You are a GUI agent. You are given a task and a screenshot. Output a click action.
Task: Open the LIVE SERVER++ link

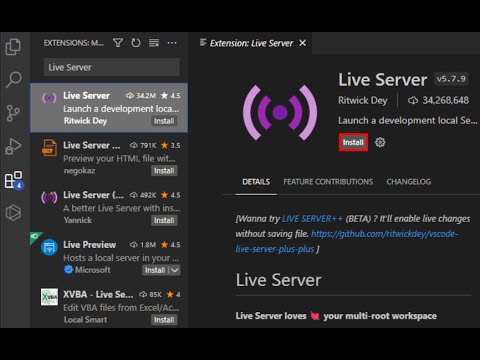312,219
